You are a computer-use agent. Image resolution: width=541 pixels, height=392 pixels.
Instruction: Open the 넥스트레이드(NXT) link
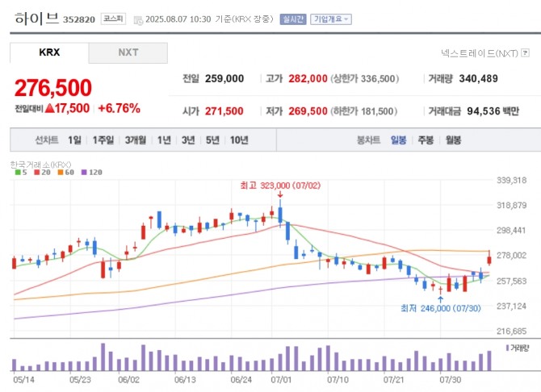(x=480, y=53)
